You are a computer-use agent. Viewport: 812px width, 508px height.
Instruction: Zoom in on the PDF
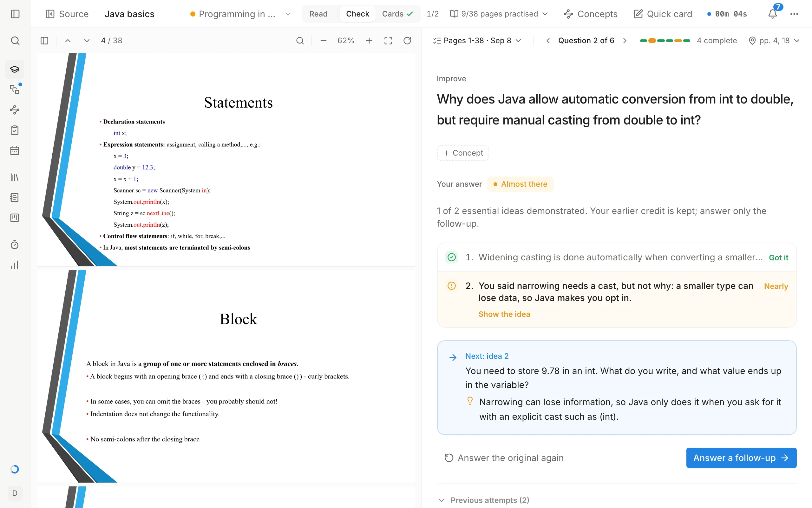(369, 41)
